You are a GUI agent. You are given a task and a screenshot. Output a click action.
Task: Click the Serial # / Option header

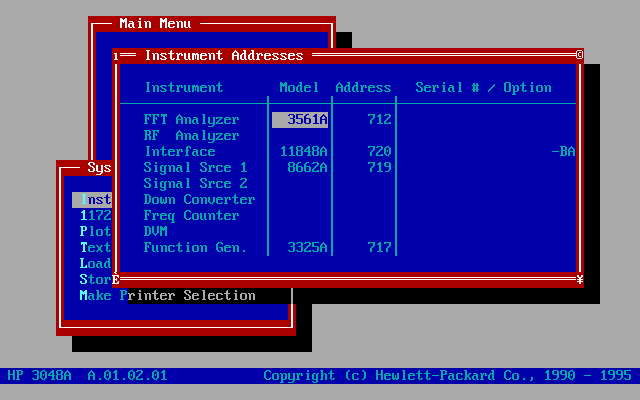483,87
